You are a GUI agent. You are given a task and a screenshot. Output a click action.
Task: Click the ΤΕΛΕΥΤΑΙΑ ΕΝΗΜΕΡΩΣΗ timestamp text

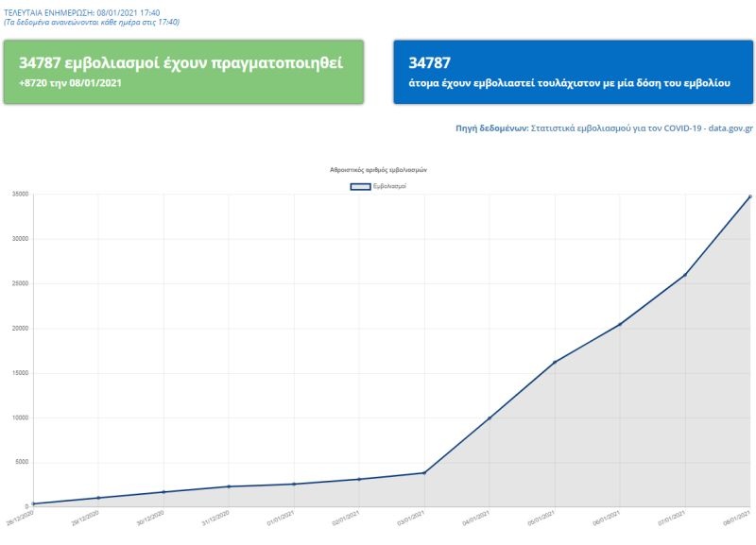pos(84,11)
